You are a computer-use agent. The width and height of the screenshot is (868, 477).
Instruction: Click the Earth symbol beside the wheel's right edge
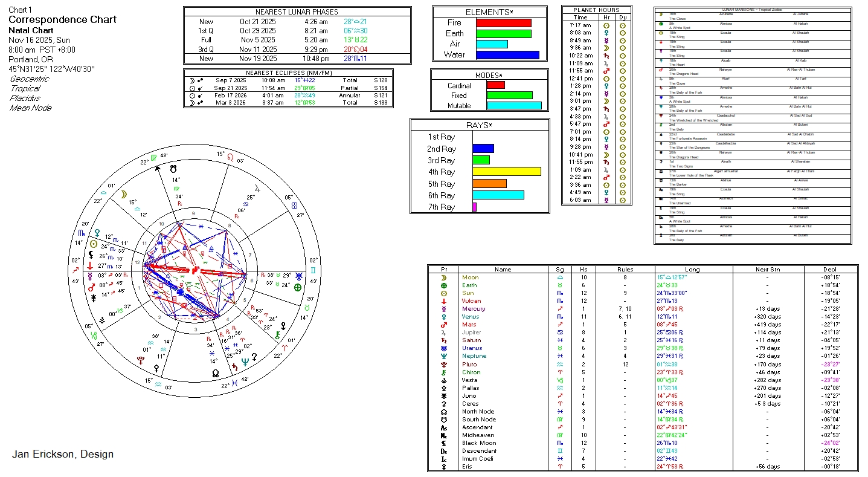pyautogui.click(x=297, y=288)
